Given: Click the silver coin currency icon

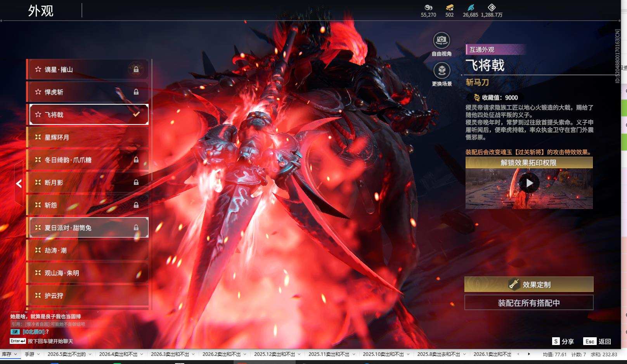Looking at the screenshot, I should click(428, 7).
